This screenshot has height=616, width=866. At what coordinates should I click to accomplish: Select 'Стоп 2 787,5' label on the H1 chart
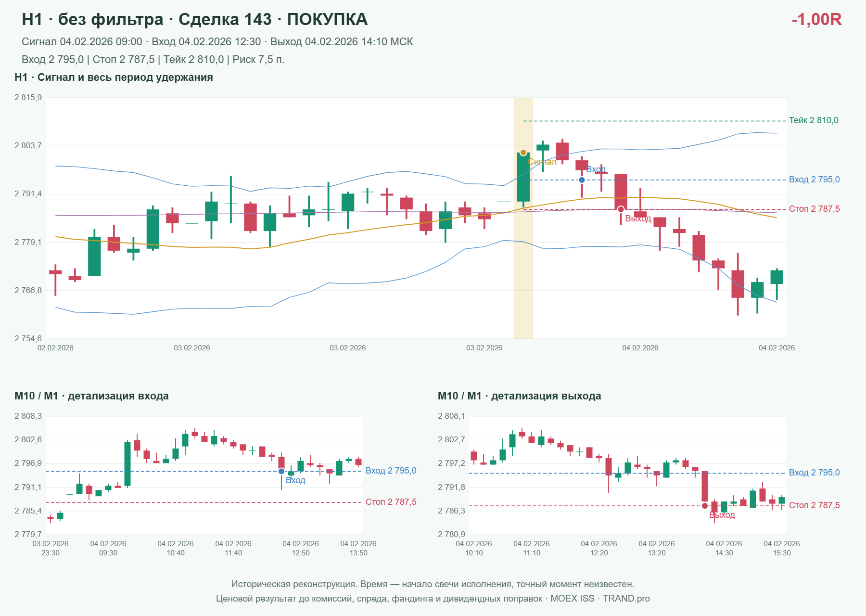[x=814, y=209]
